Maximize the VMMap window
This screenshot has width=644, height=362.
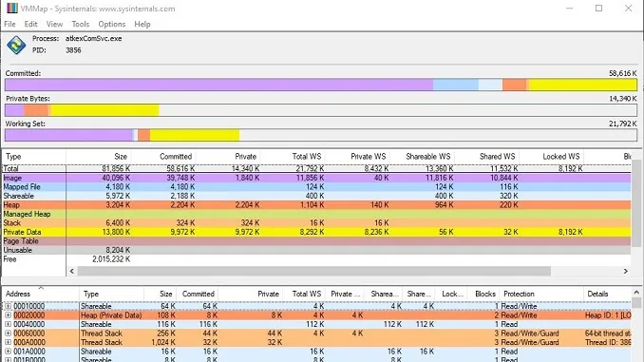click(598, 9)
